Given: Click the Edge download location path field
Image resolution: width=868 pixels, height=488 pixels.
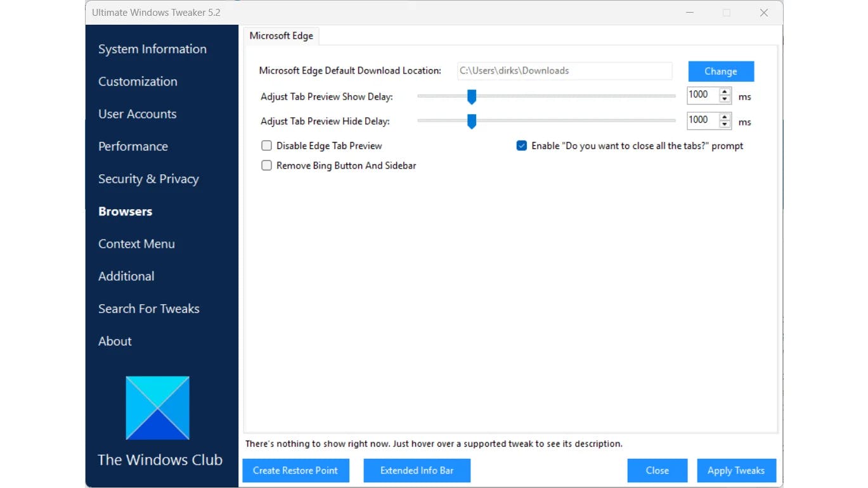Looking at the screenshot, I should (564, 71).
